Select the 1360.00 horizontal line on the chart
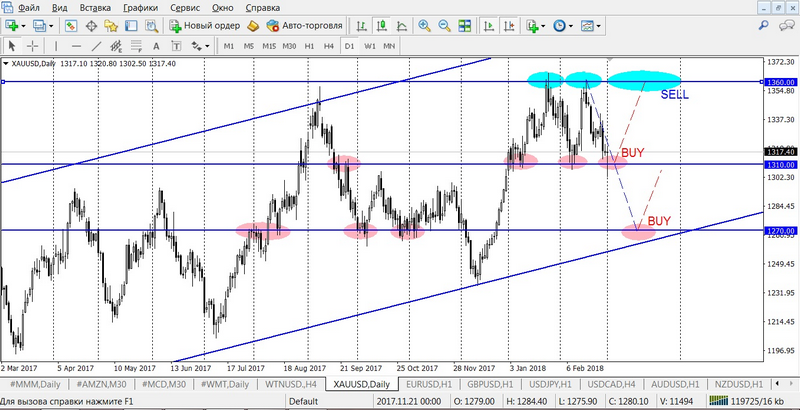Screen dimensions: 800x410 coord(300,81)
